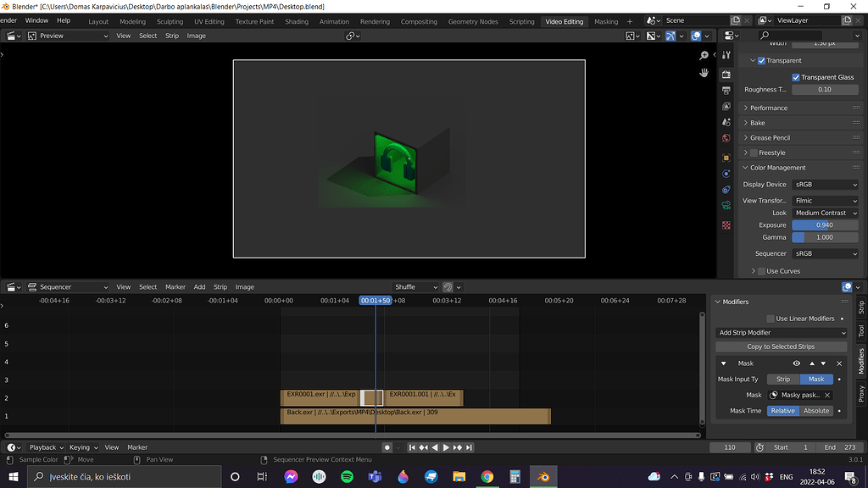Open the View Layer properties icon
Viewport: 868px width, 488px height.
(726, 106)
